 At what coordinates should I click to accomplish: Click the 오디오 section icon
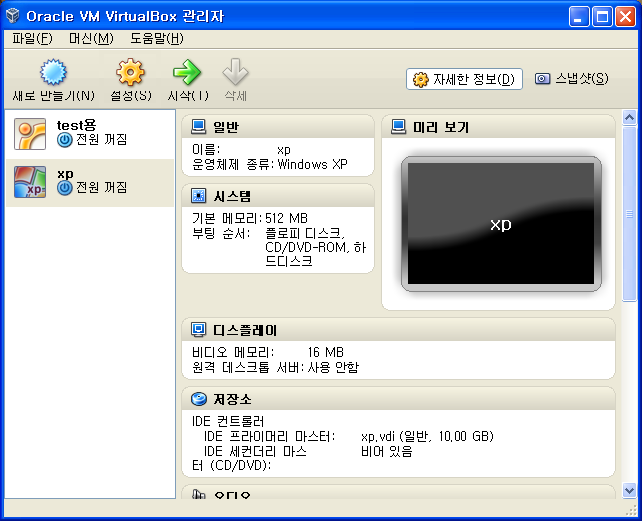(199, 494)
